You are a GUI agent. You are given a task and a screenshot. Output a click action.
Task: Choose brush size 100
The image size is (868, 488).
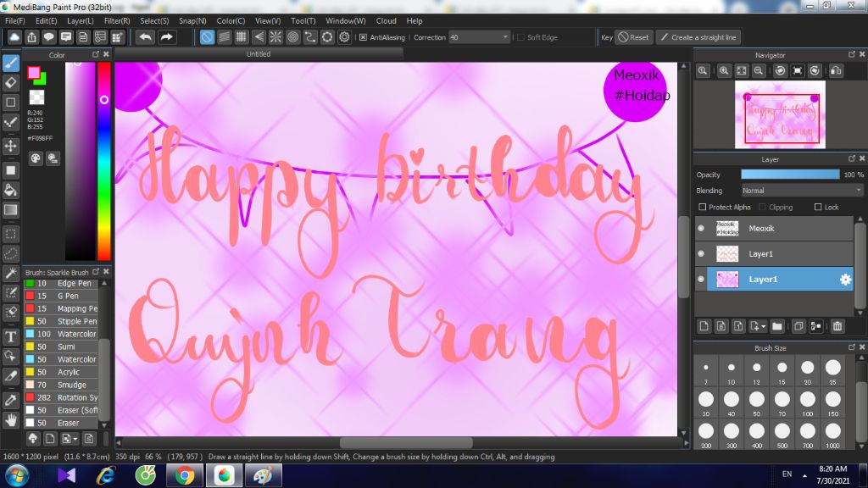pyautogui.click(x=807, y=402)
